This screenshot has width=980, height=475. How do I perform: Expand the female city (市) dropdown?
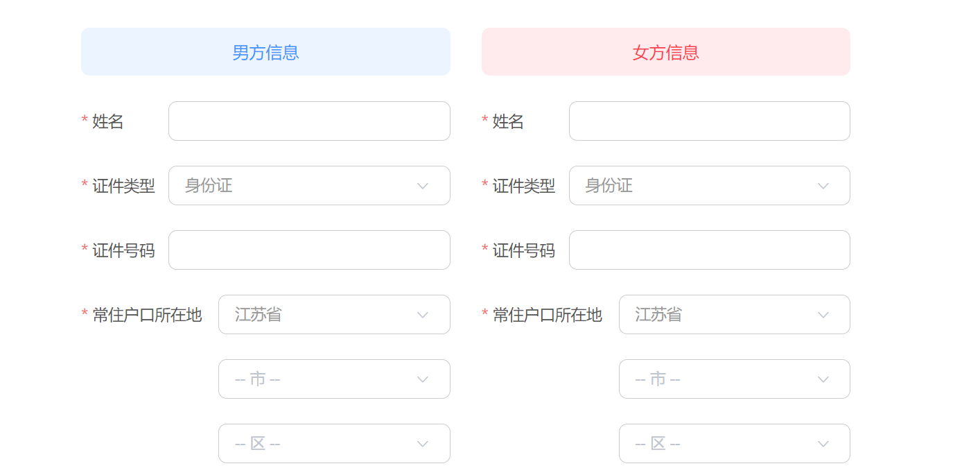click(x=734, y=379)
